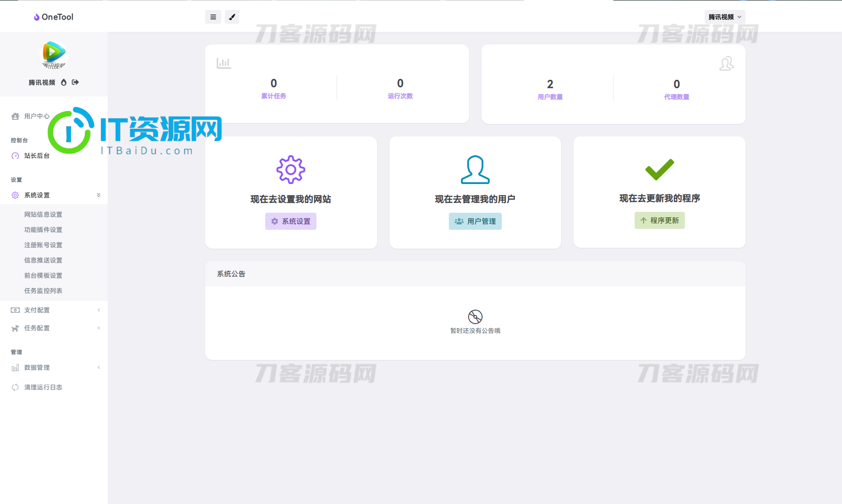This screenshot has height=504, width=842.
Task: Click the 支付配置 expand chevron
Action: point(99,310)
